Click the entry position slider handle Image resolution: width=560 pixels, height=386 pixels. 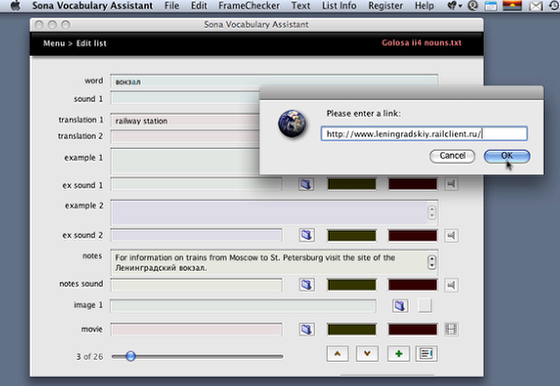coord(131,356)
